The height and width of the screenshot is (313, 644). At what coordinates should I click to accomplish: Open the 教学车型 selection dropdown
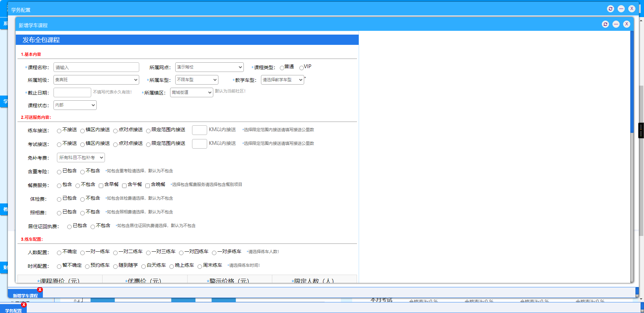(282, 79)
